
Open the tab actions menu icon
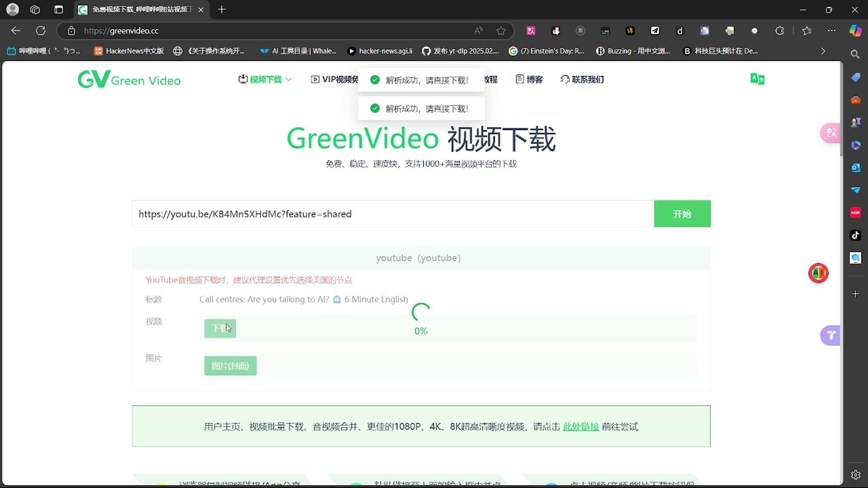tap(58, 9)
